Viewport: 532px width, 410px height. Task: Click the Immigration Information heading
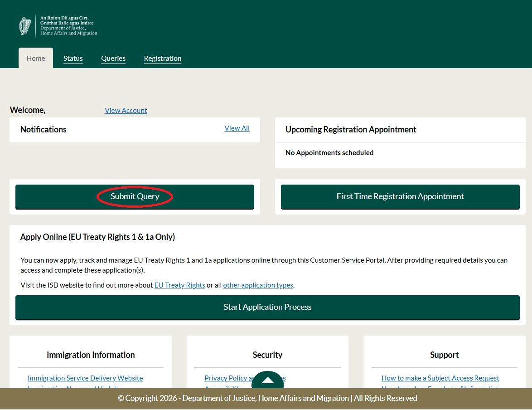tap(91, 355)
